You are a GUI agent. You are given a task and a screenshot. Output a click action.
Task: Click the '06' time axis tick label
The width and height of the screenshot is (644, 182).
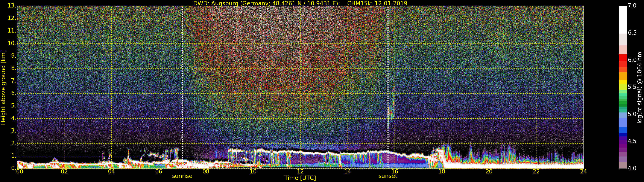coord(159,172)
